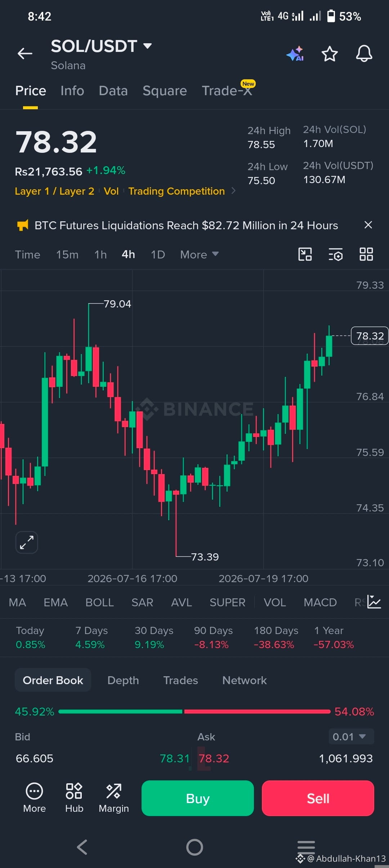This screenshot has height=868, width=389.
Task: Toggle the MA indicator
Action: [17, 602]
